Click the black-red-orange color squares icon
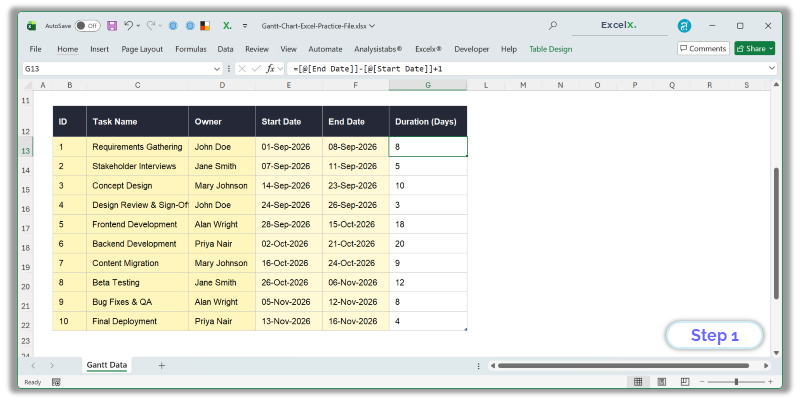 click(205, 26)
